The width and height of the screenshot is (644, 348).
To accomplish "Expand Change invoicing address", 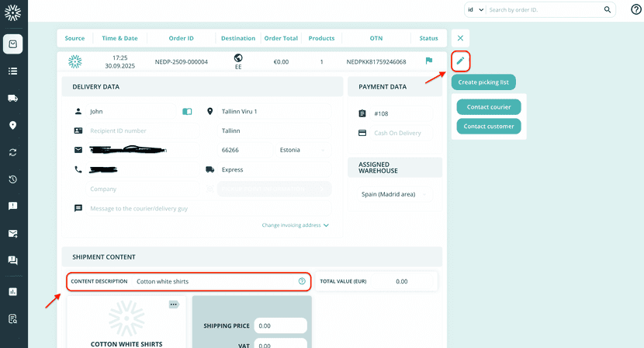I will pos(295,225).
